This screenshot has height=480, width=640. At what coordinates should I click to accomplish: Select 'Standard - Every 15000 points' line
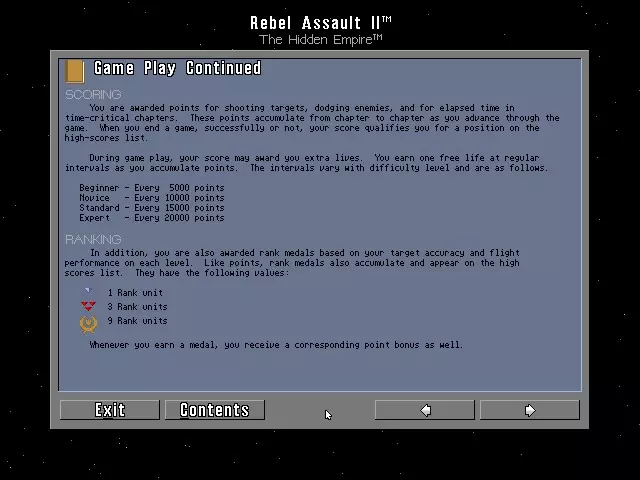[152, 208]
